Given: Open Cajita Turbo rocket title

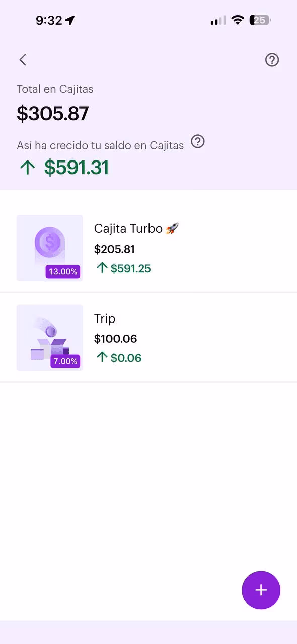Looking at the screenshot, I should click(x=136, y=228).
